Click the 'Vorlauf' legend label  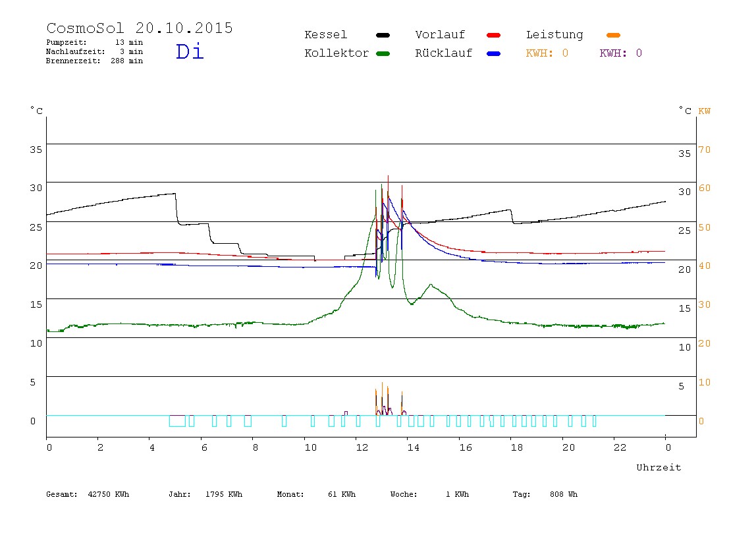point(440,35)
